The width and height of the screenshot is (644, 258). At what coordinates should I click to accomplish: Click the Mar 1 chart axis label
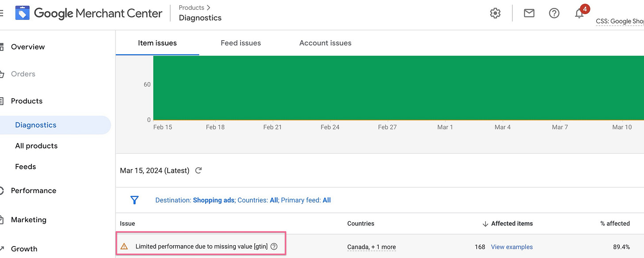[445, 127]
